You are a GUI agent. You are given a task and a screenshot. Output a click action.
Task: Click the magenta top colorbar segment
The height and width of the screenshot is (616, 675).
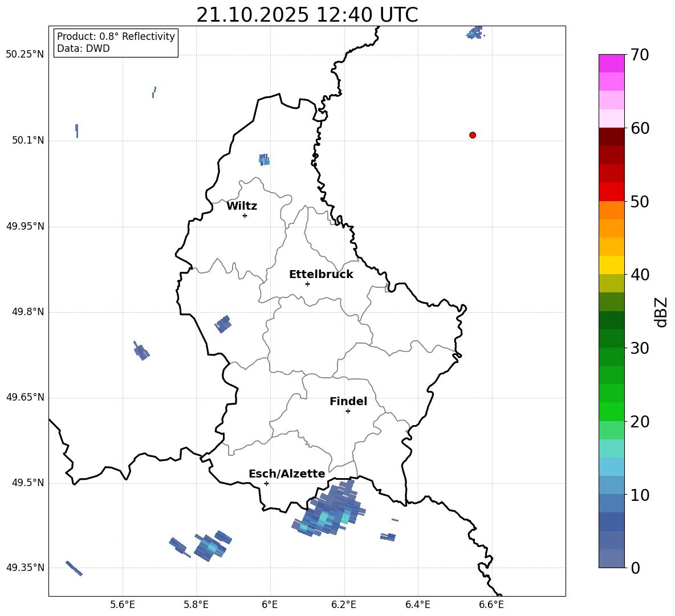(x=611, y=63)
